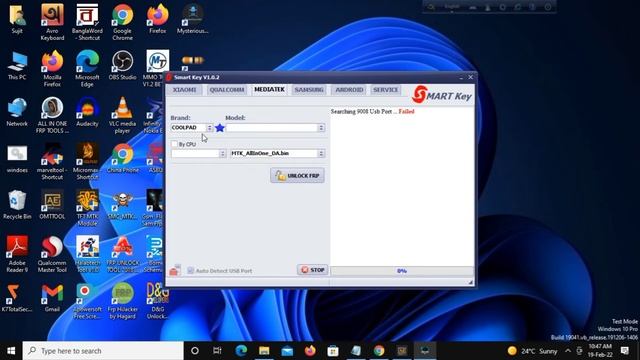Open the taskbar clock showing 10:47 AM
Image resolution: width=640 pixels, height=360 pixels.
[x=600, y=351]
